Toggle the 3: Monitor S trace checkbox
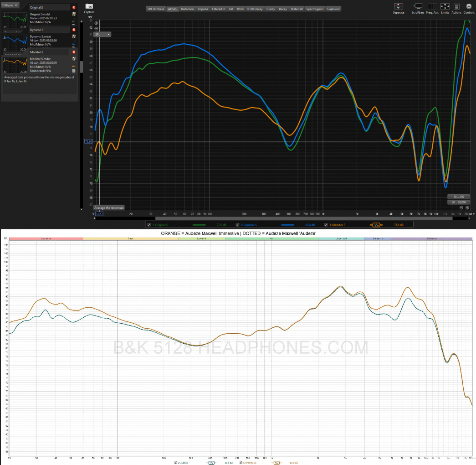Image resolution: width=476 pixels, height=465 pixels. [326, 225]
